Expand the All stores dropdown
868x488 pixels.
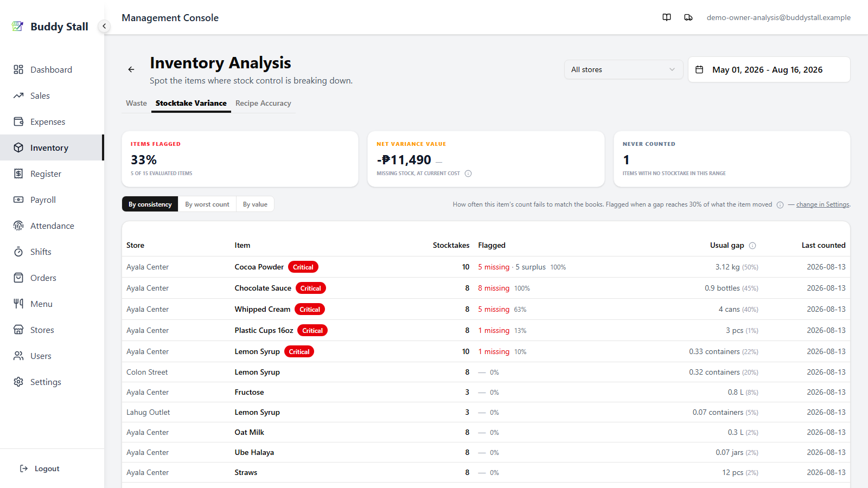pos(623,69)
